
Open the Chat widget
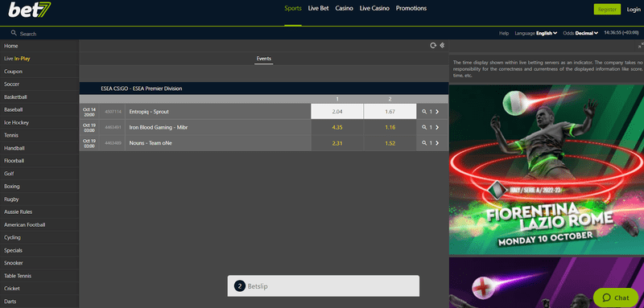coord(615,298)
